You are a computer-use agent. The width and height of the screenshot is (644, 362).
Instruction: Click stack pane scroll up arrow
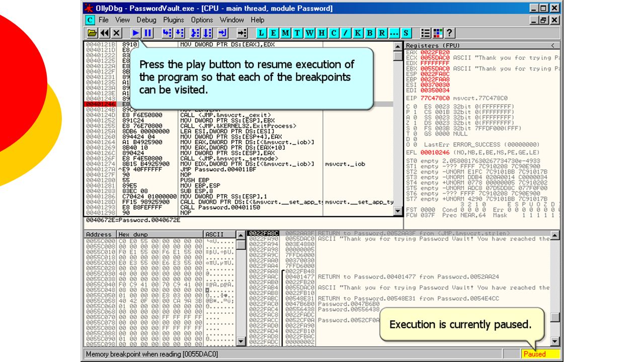[x=555, y=235]
